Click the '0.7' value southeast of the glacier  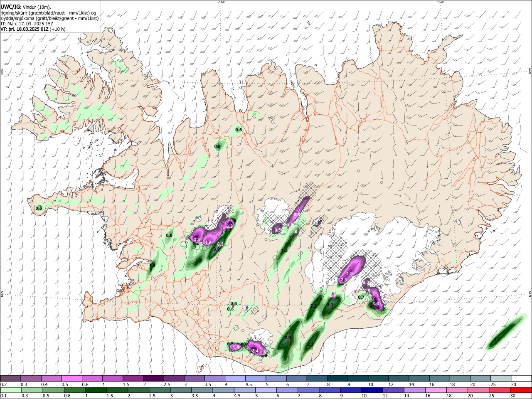coord(361,297)
